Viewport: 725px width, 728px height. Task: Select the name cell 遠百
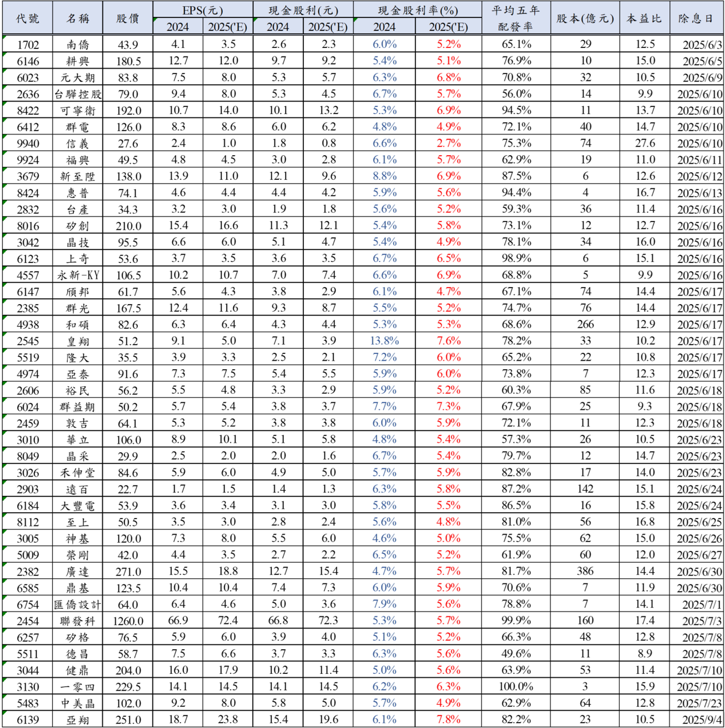[78, 489]
